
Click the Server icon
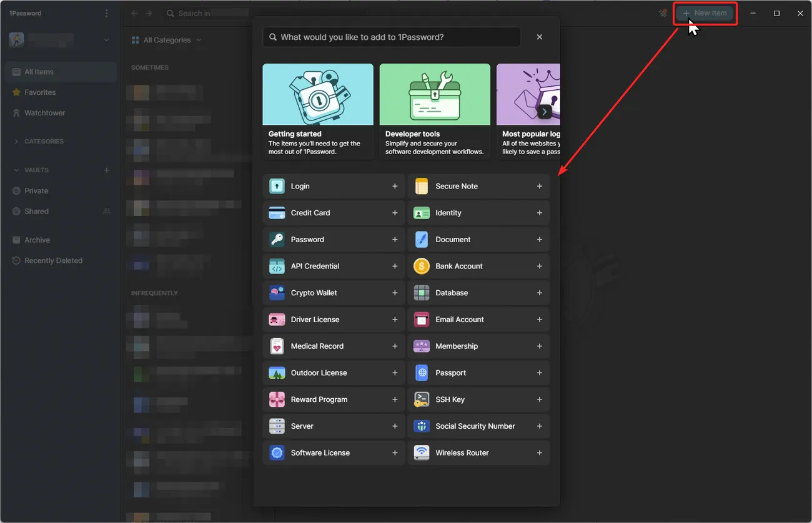pyautogui.click(x=277, y=426)
